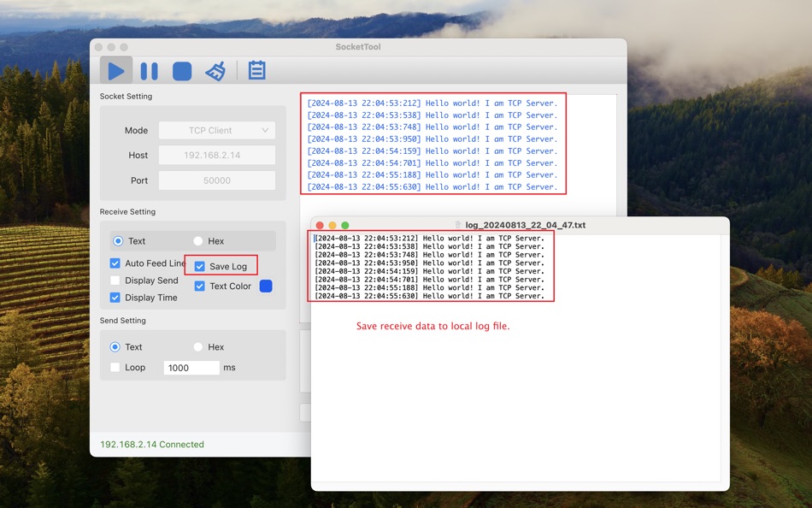Open the blue Text Color swatch

tap(264, 286)
